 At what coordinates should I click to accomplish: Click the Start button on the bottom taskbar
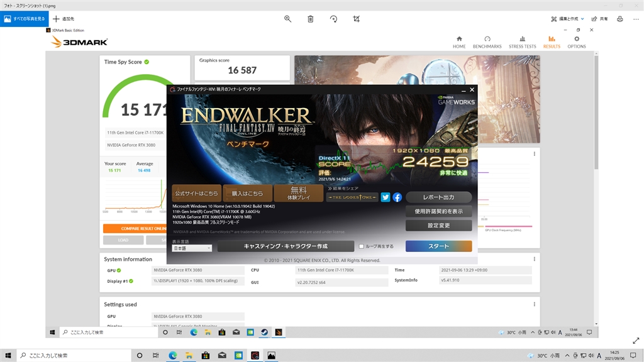pyautogui.click(x=8, y=356)
